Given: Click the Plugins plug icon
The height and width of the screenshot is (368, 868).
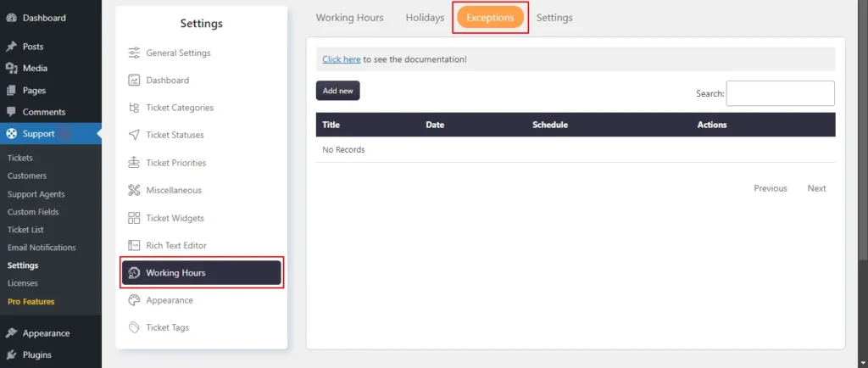Looking at the screenshot, I should pyautogui.click(x=12, y=354).
